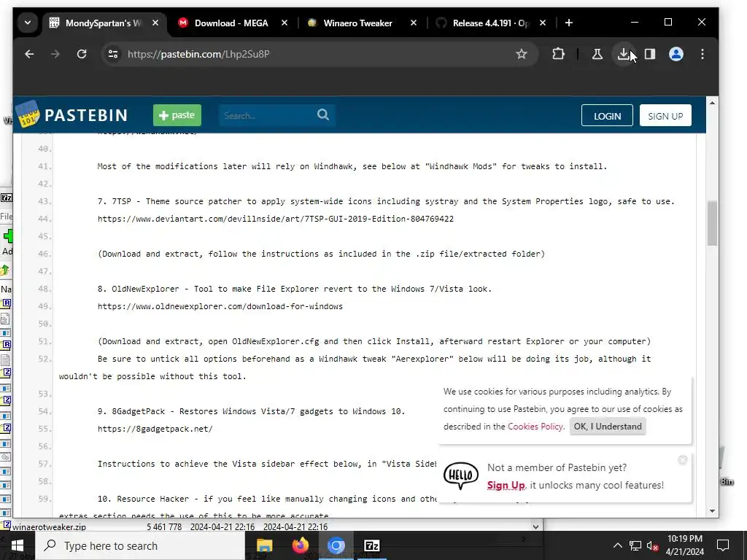Open the notification center icon

pos(723,545)
